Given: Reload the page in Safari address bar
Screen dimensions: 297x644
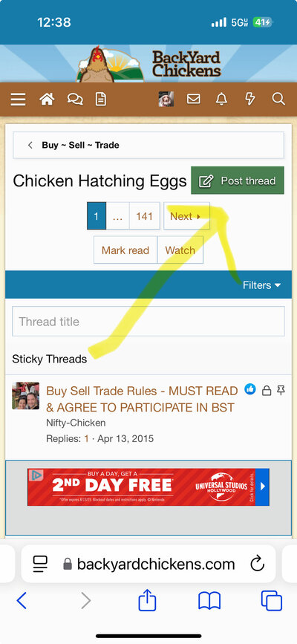Looking at the screenshot, I should [x=257, y=564].
